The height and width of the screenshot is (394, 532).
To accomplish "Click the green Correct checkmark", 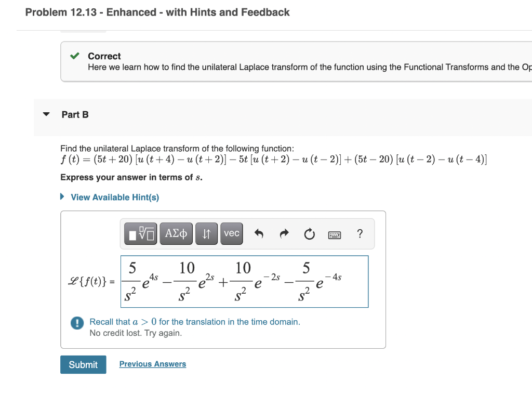I will [x=74, y=56].
